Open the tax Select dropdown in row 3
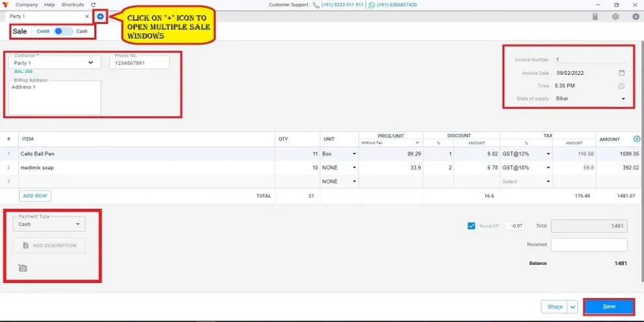This screenshot has width=644, height=322. [526, 181]
